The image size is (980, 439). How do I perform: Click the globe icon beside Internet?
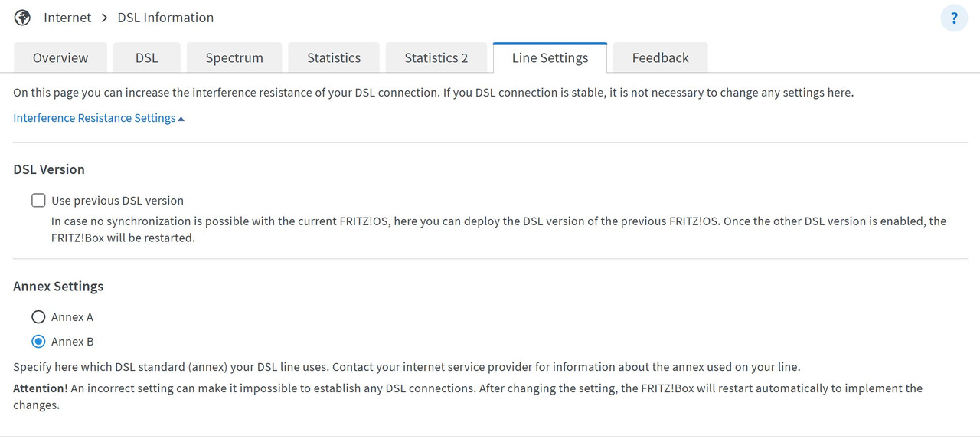[x=23, y=18]
